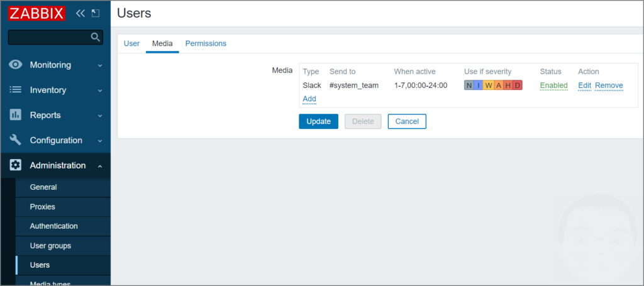Image resolution: width=644 pixels, height=286 pixels.
Task: Expand the Monitoring menu chevron
Action: [x=100, y=65]
